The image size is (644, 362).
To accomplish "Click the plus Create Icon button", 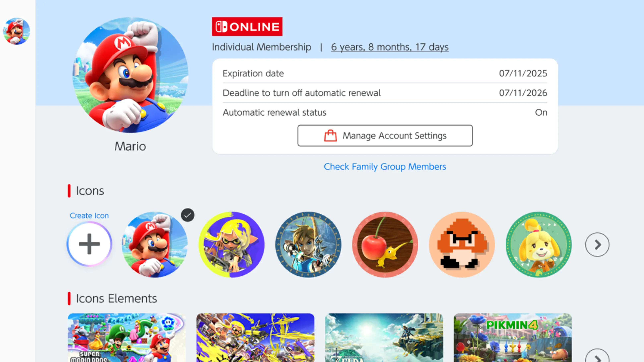I will [89, 244].
